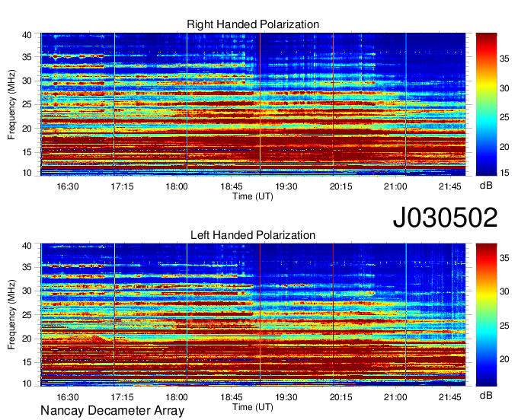
Task: Click the 20 MHz tick of Left Handed plot
Action: (27, 339)
